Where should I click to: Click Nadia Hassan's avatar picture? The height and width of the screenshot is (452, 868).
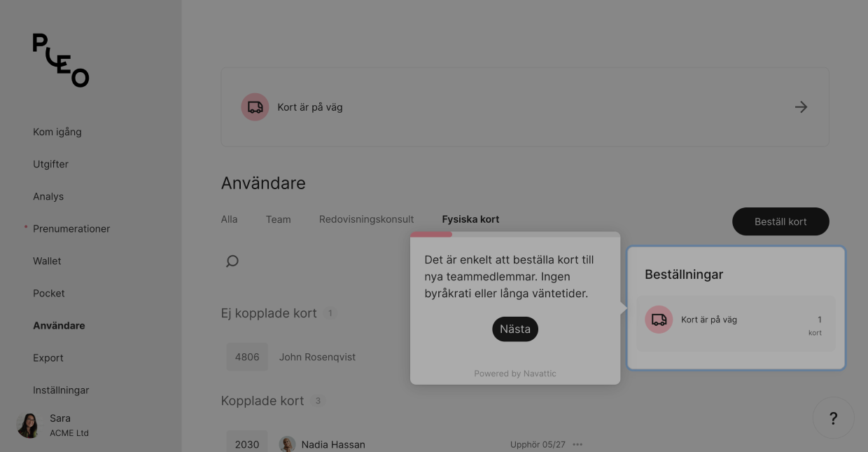pyautogui.click(x=287, y=444)
